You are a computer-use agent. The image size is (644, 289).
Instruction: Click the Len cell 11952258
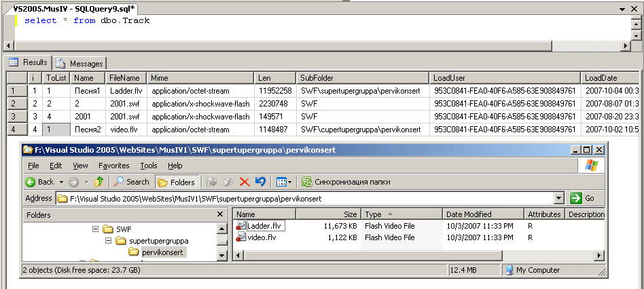tap(274, 91)
